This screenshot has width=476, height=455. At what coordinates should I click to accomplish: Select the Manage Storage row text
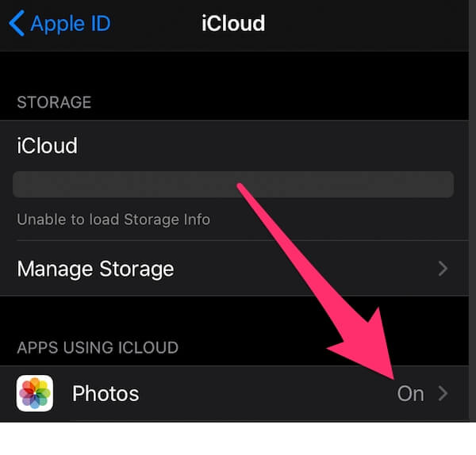pos(96,269)
